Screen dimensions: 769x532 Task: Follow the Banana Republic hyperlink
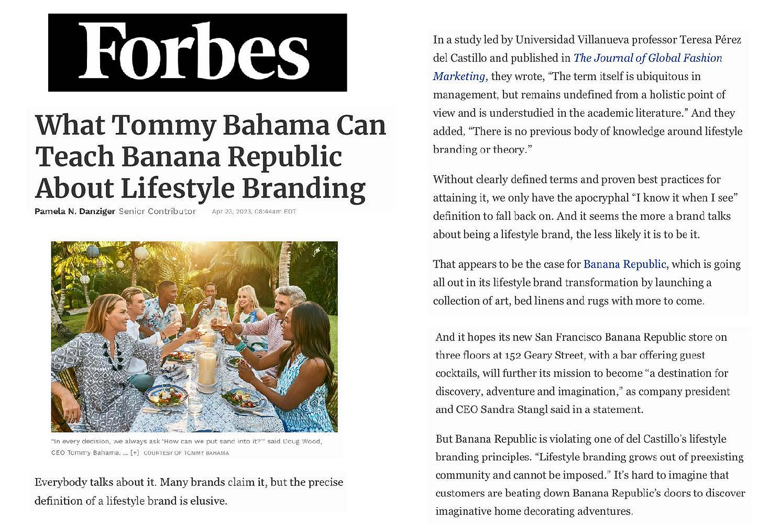(x=624, y=264)
